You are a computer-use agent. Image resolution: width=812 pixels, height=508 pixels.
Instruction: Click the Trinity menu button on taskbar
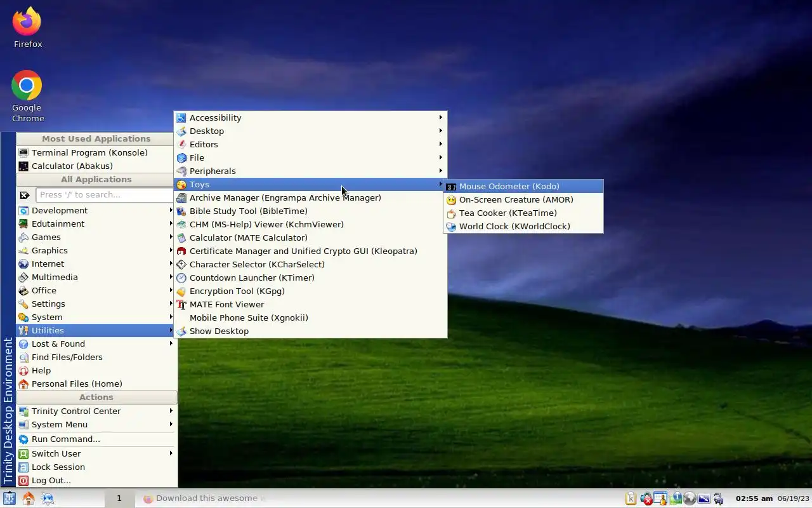coord(9,498)
